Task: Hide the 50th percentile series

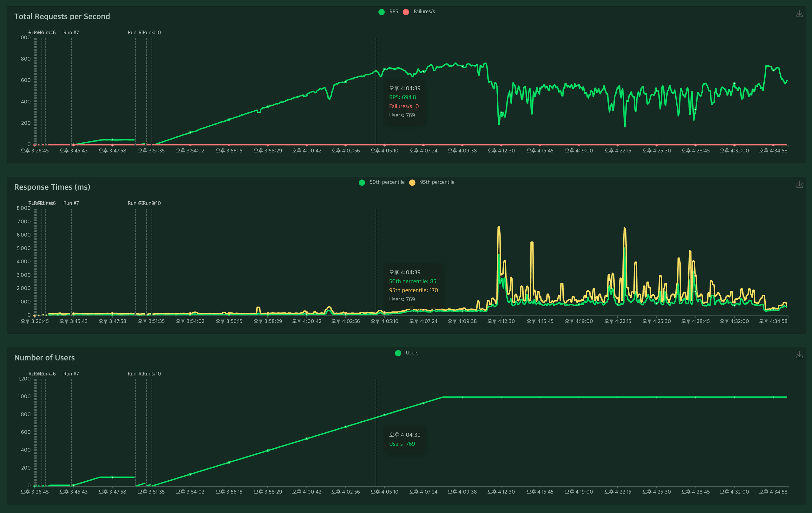Action: (386, 182)
